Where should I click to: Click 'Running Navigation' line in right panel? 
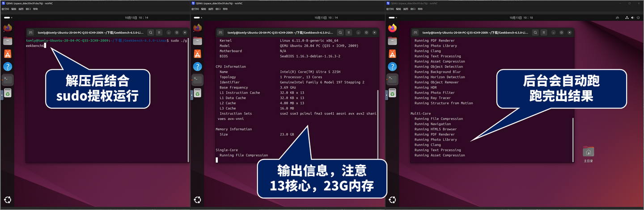(433, 124)
